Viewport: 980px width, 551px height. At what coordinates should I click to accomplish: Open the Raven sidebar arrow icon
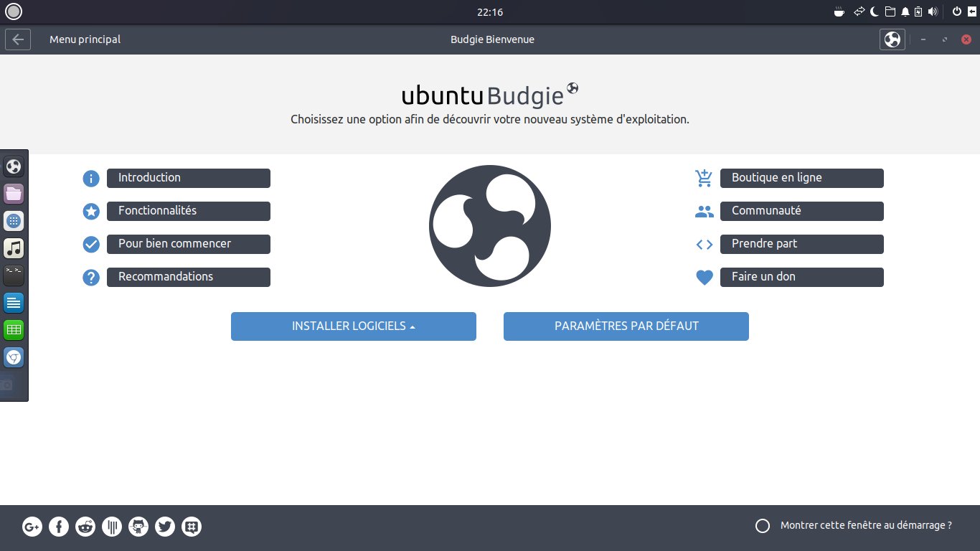click(x=971, y=11)
